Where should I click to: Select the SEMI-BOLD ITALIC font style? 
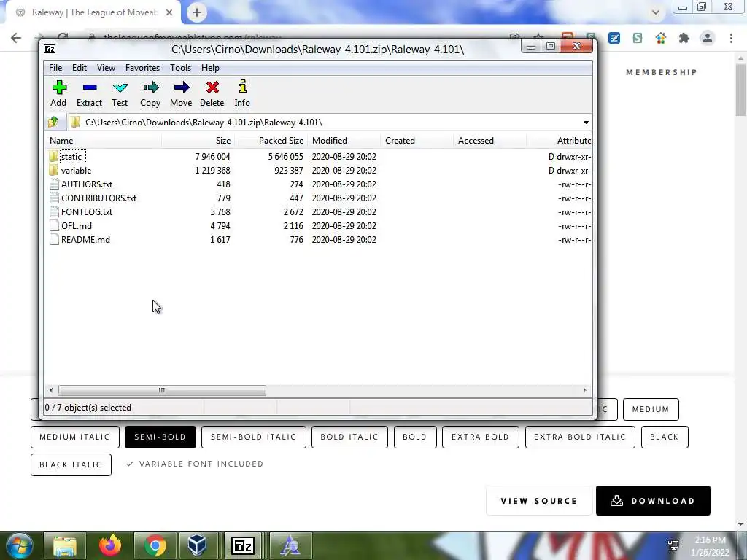click(253, 437)
